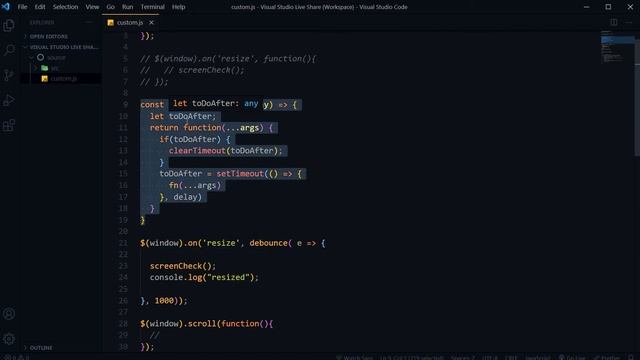Open the View menu
Viewport: 640px width, 360px height.
(92, 7)
